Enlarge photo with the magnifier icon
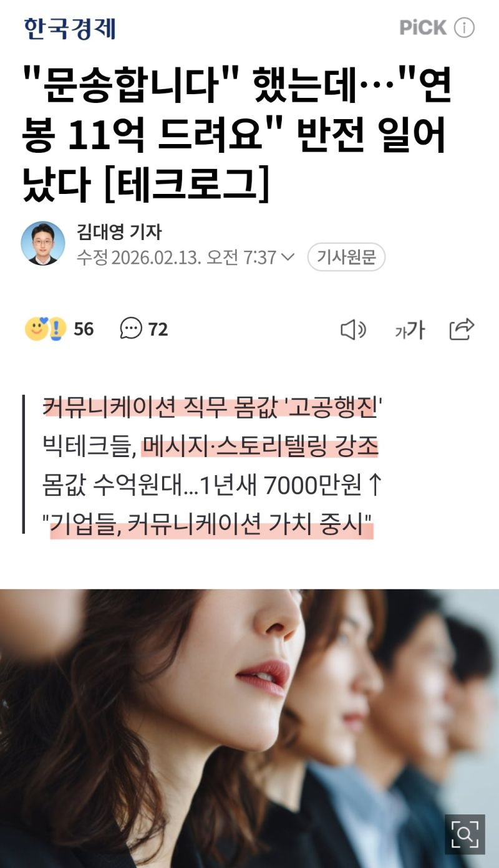Viewport: 499px width, 868px height. [x=465, y=834]
